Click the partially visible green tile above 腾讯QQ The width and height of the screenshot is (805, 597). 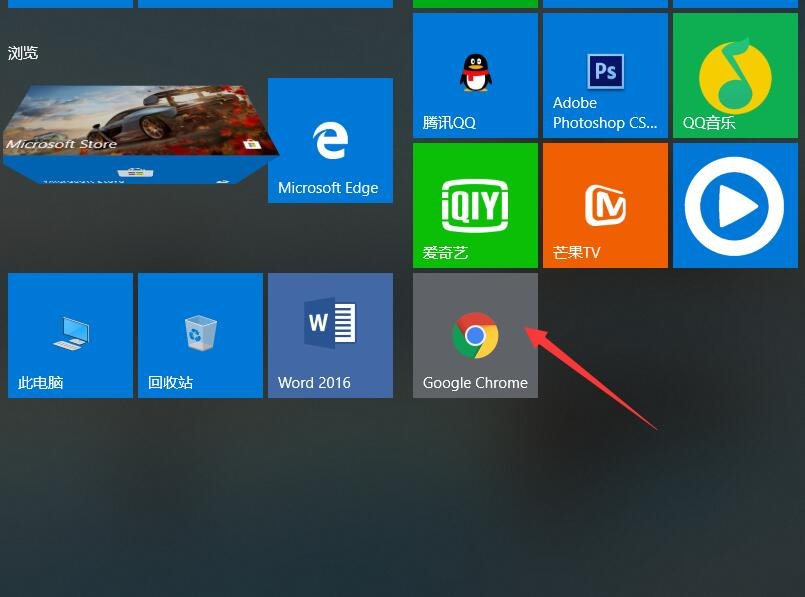(475, 3)
